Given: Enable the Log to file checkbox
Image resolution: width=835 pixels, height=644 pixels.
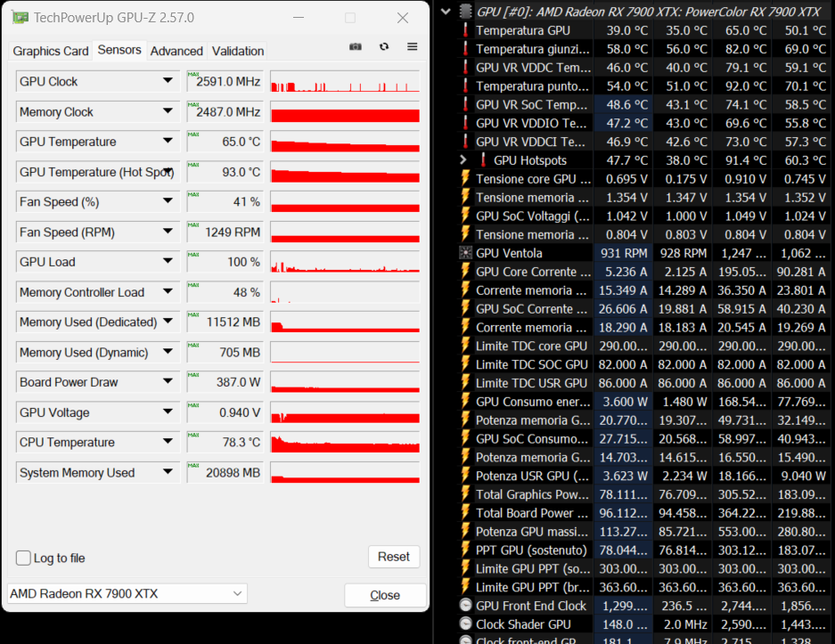Looking at the screenshot, I should pos(23,558).
